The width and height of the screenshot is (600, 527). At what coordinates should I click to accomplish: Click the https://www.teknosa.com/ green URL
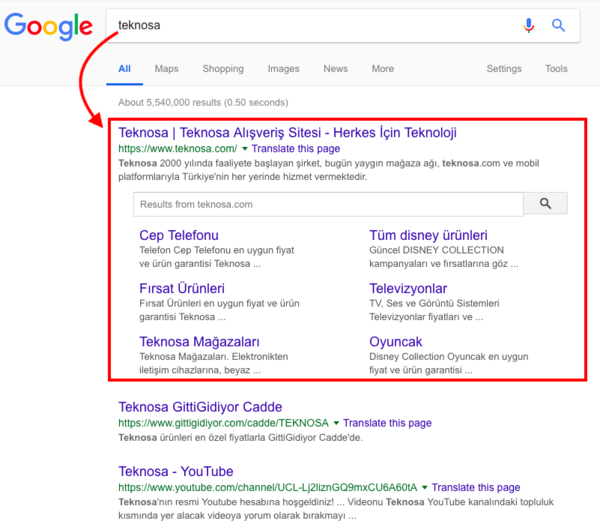click(178, 148)
